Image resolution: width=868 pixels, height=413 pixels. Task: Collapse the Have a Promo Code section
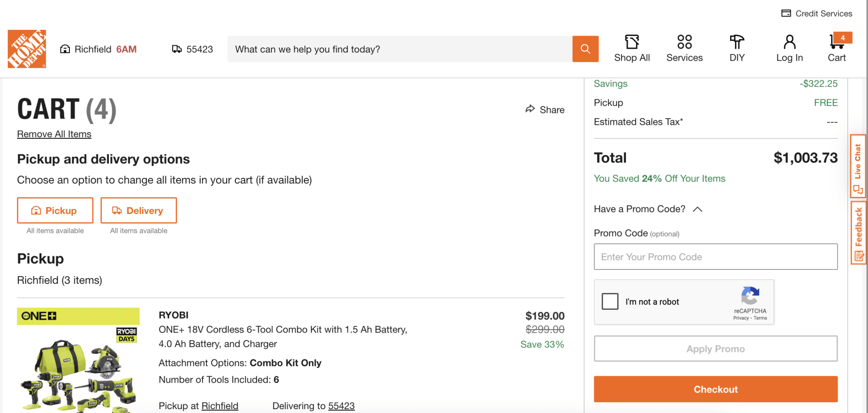click(x=698, y=209)
